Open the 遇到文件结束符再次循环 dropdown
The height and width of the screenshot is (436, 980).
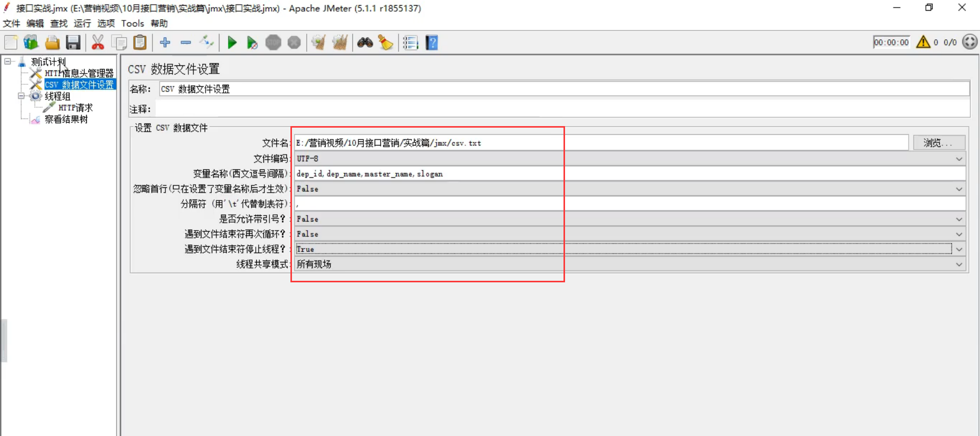coord(630,234)
